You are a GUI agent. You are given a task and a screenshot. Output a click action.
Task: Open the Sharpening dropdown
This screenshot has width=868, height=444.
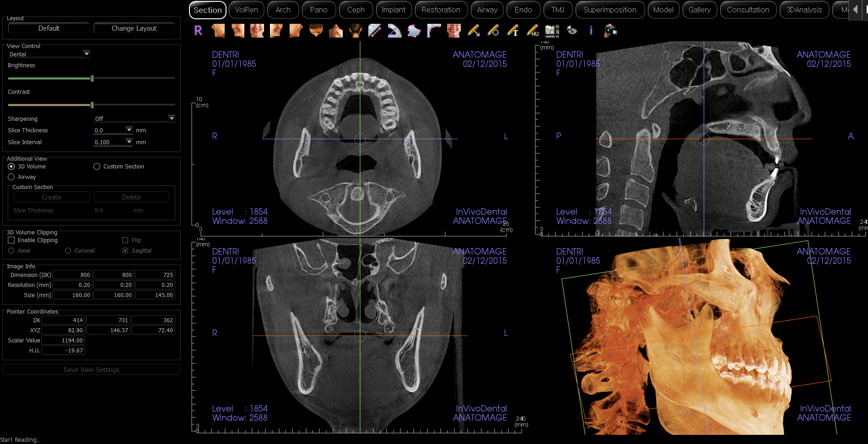tap(135, 119)
